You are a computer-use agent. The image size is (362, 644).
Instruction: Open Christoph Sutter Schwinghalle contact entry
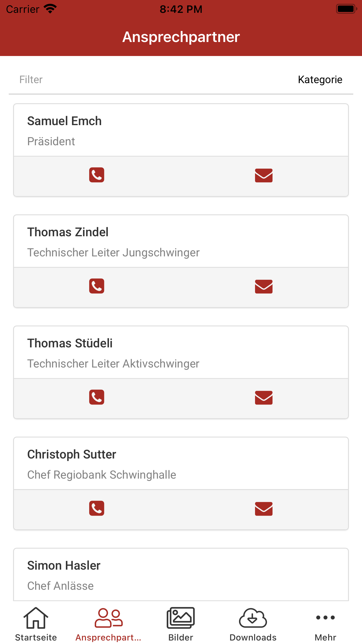pos(181,463)
